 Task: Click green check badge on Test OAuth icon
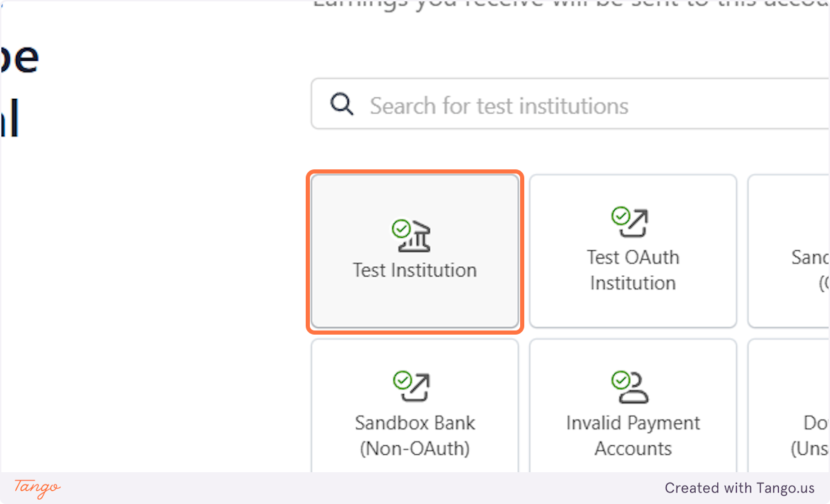(x=620, y=215)
